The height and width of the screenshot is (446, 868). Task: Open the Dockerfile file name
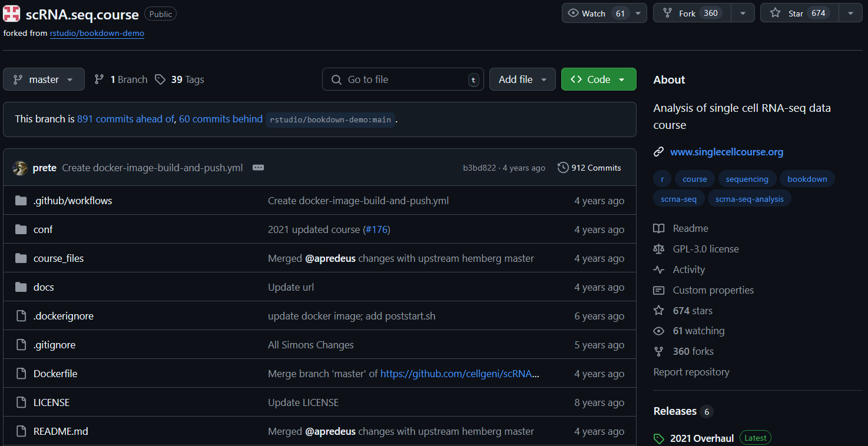55,374
